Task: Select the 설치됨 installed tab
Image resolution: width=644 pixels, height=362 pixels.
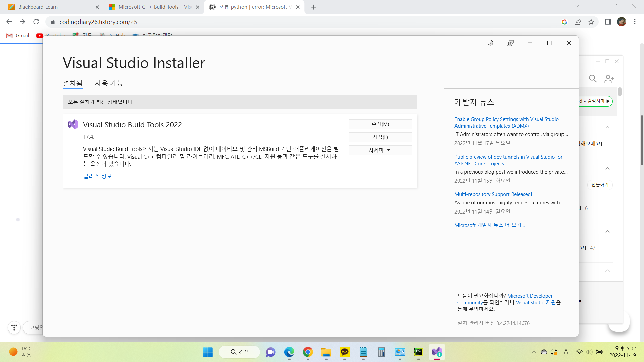Action: 73,83
